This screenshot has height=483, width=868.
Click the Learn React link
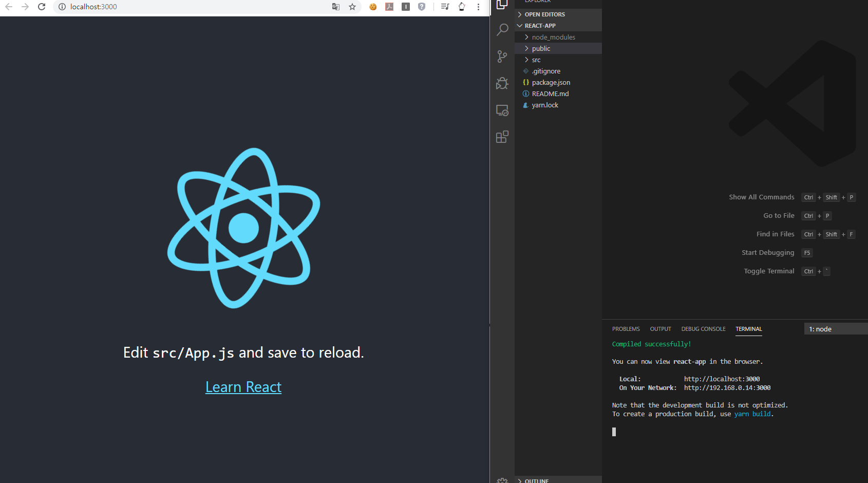click(x=243, y=387)
